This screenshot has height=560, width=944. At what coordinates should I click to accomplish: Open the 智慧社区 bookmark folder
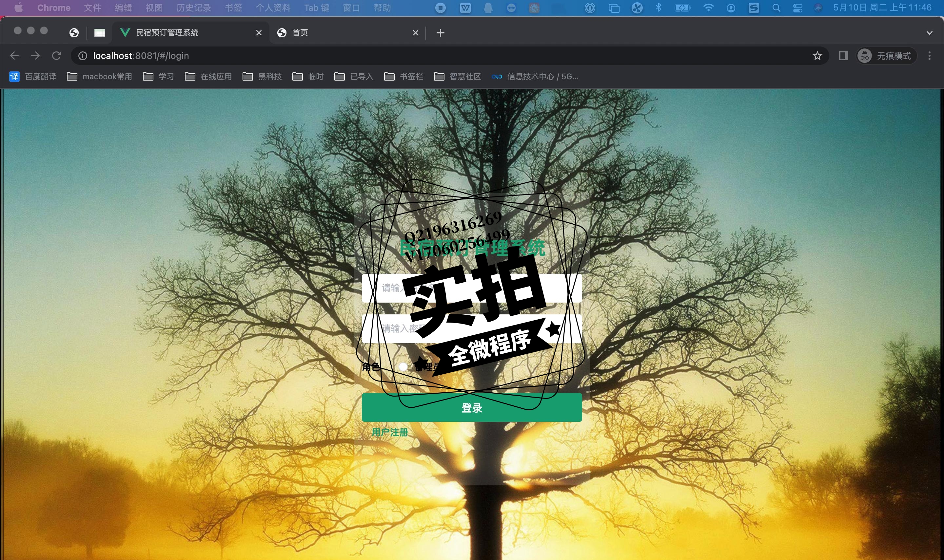(457, 77)
